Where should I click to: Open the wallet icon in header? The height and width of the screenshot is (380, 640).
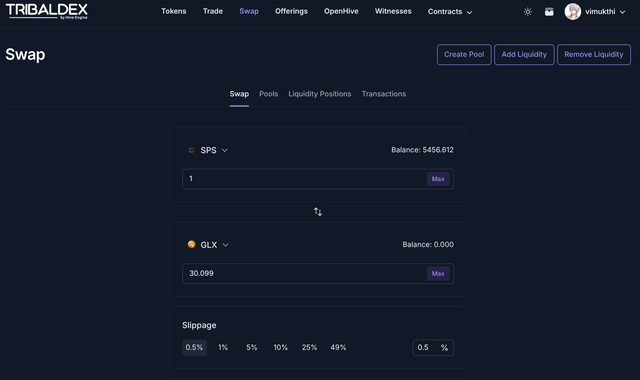[x=549, y=12]
